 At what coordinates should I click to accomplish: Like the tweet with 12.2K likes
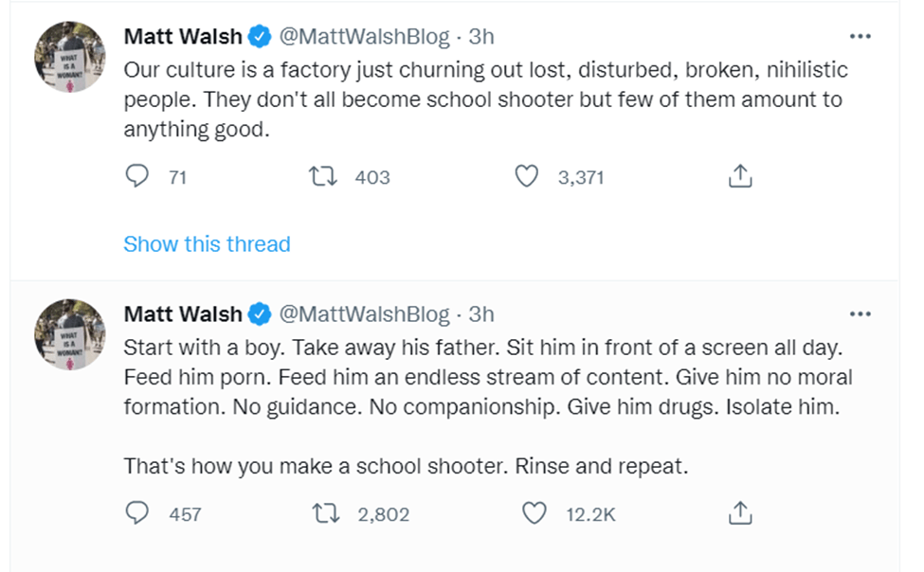pos(535,513)
